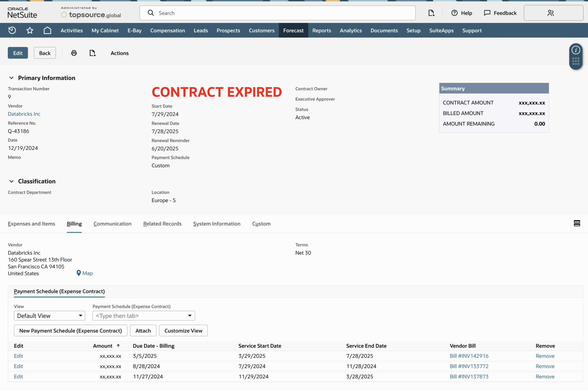Open the Recent Records history icon
Viewport: 588px width, 391px height.
click(12, 30)
